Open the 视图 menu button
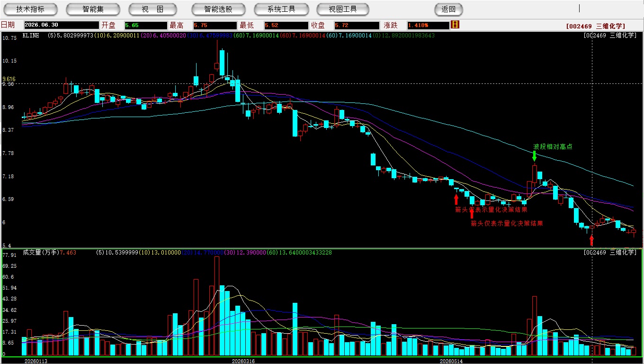 tap(152, 9)
